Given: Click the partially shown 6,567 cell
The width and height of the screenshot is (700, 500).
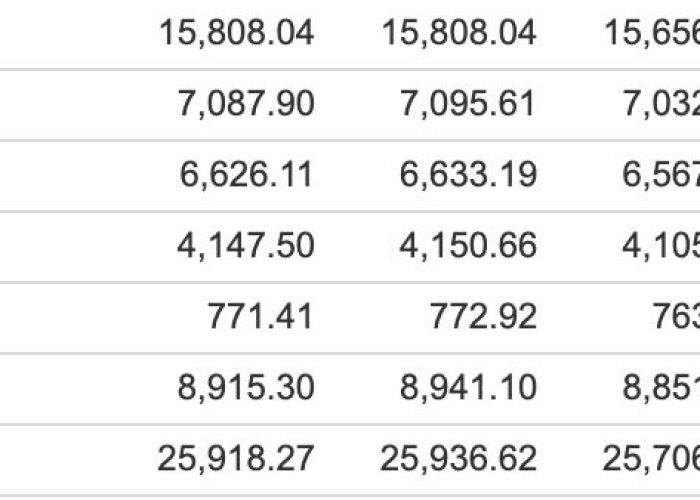Looking at the screenshot, I should [x=661, y=175].
